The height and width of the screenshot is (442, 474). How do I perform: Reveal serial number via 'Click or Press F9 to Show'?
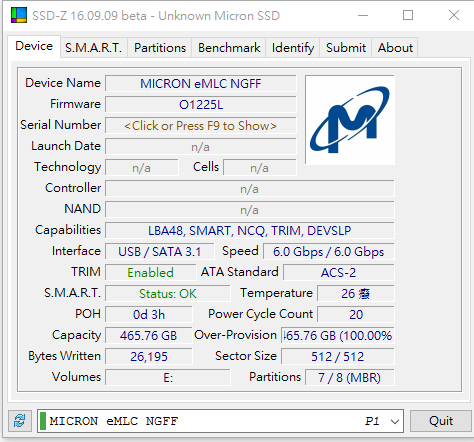(x=201, y=126)
